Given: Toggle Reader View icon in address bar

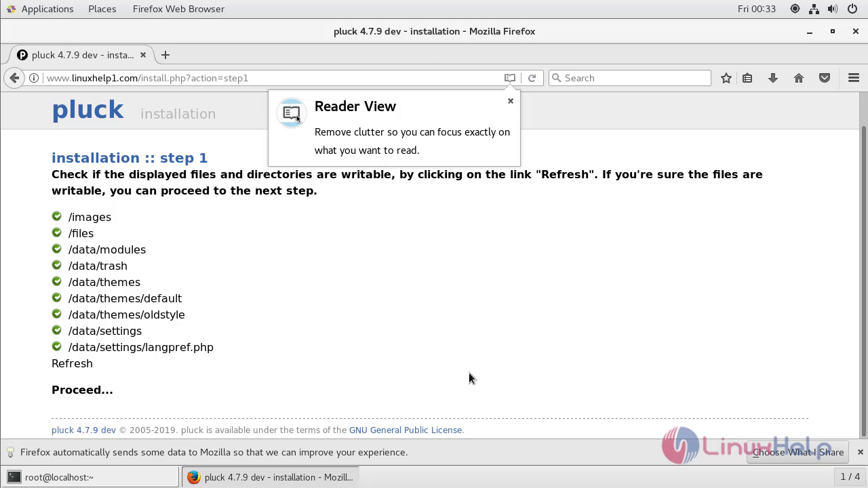Looking at the screenshot, I should point(510,78).
